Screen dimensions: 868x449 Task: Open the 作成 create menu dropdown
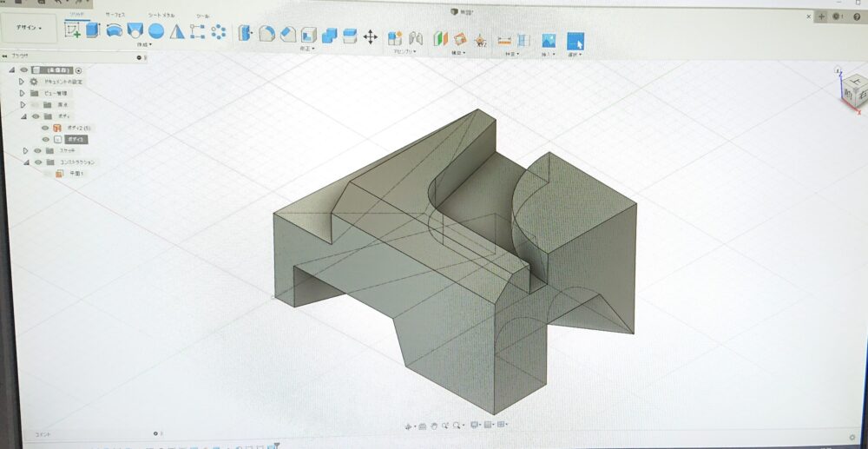144,45
